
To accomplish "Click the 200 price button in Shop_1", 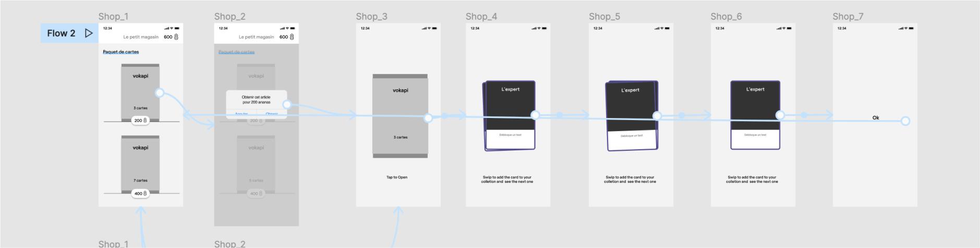I will click(140, 121).
